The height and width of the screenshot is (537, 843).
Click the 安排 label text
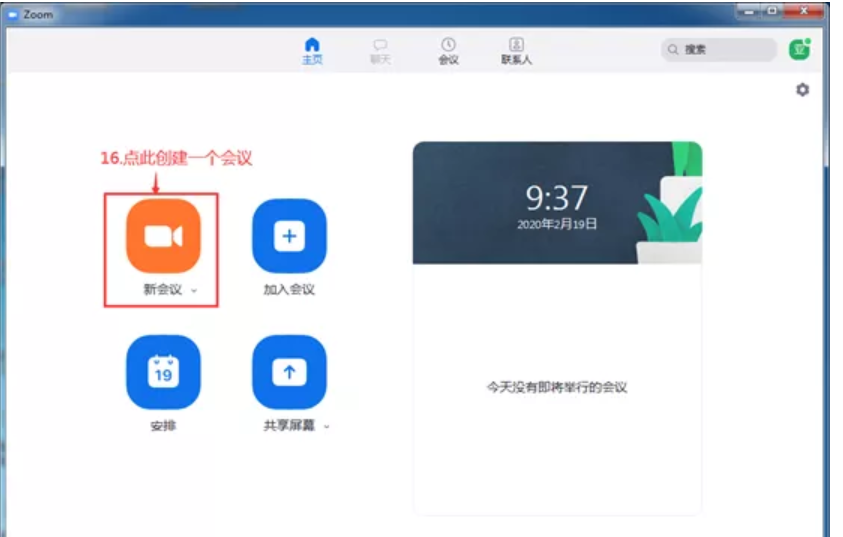click(x=163, y=426)
